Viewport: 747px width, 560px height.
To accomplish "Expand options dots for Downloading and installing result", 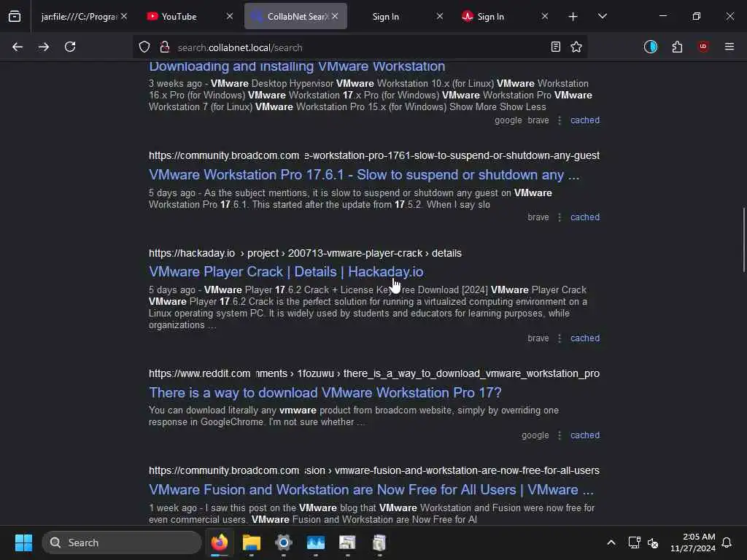I will click(x=560, y=120).
